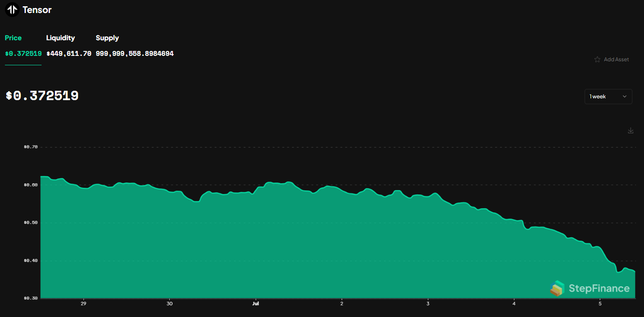
Task: Click the liquidity value $449,611.70
Action: click(x=69, y=53)
